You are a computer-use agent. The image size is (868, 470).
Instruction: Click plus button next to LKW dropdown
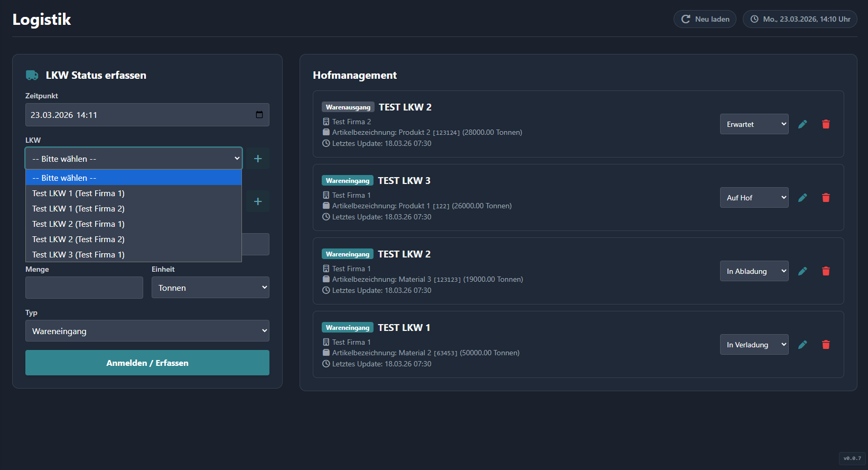coord(258,159)
